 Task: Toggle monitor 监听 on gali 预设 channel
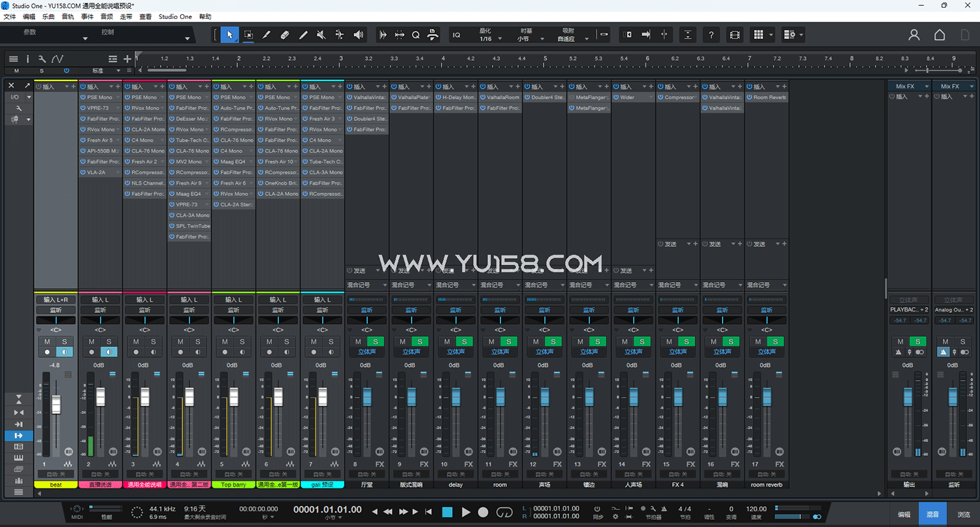pyautogui.click(x=322, y=310)
